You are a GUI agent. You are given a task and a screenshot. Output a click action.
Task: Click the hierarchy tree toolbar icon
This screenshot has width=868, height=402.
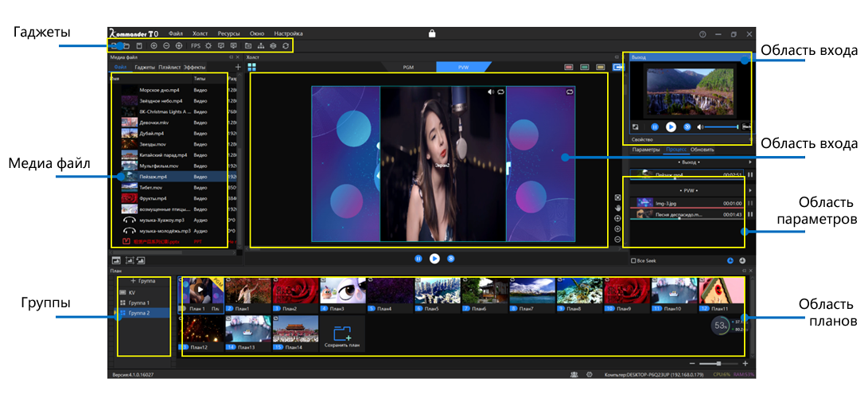pyautogui.click(x=261, y=46)
